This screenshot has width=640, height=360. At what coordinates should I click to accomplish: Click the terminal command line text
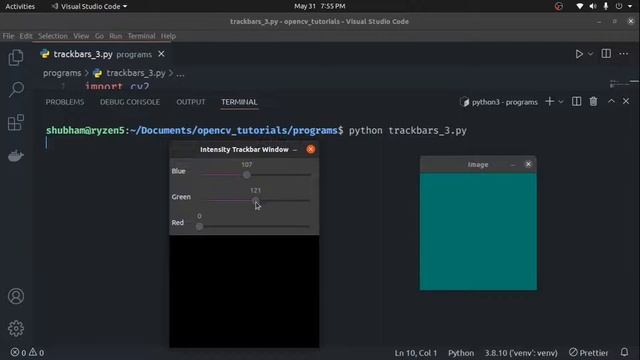point(407,131)
